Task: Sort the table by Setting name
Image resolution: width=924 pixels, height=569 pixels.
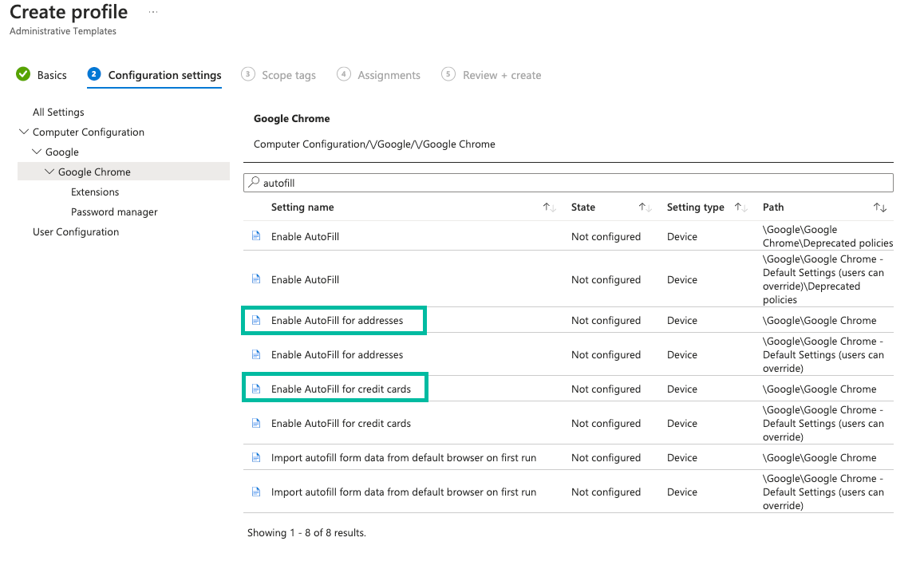Action: click(549, 207)
